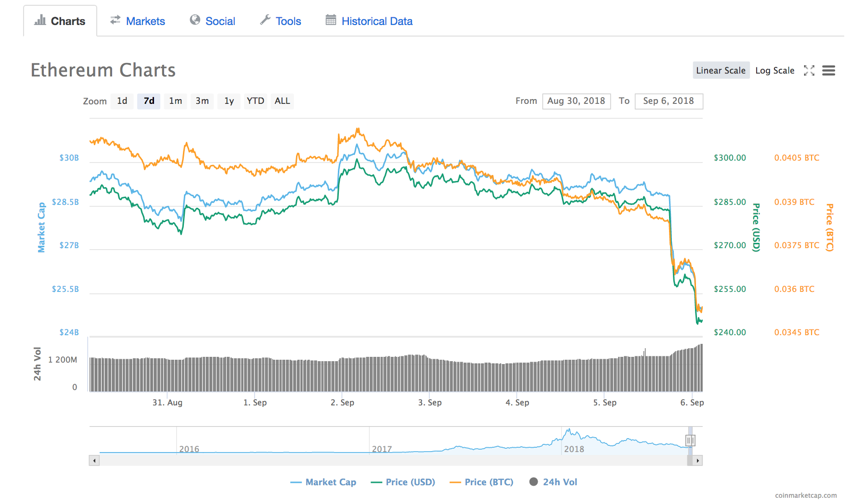Click the '0.039 BTC' axis label
Image resolution: width=850 pixels, height=504 pixels.
(794, 202)
